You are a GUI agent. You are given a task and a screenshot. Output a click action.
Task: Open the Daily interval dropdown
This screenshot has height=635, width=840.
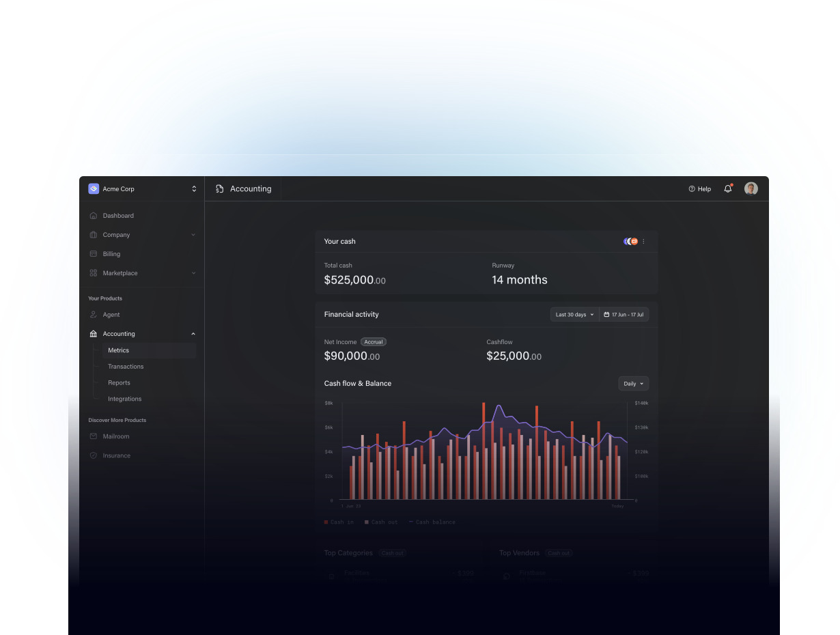634,384
